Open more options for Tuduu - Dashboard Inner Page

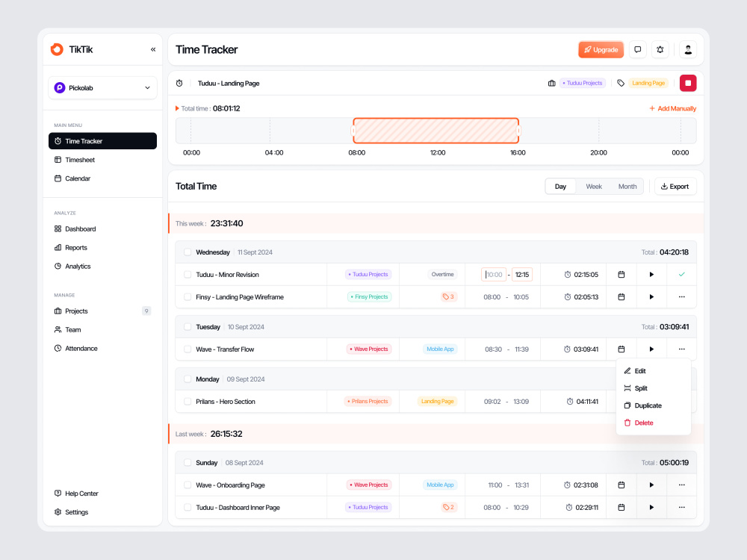tap(682, 508)
